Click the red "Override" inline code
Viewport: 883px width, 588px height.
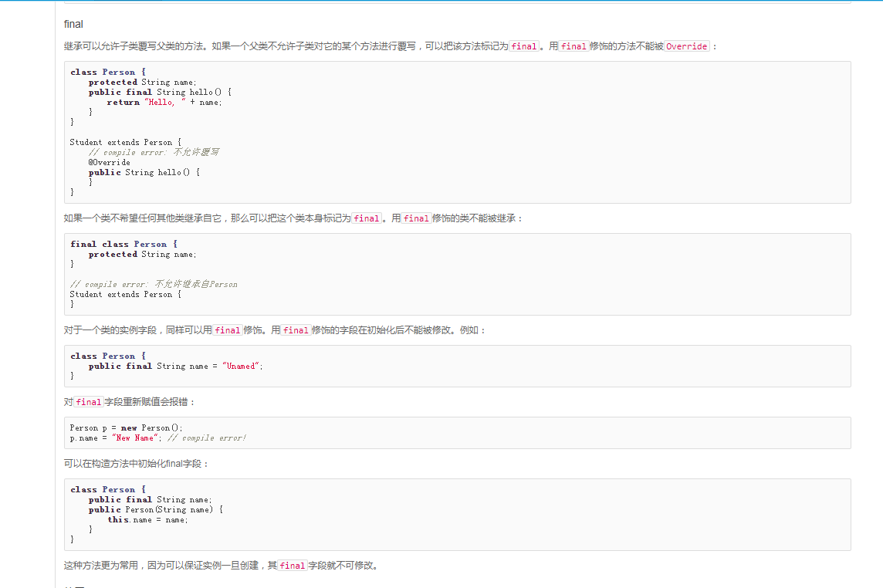click(x=686, y=46)
